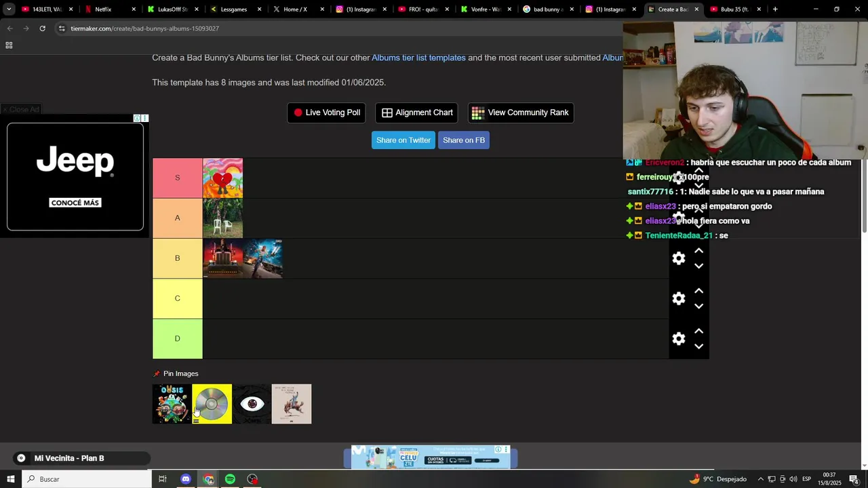Image resolution: width=868 pixels, height=488 pixels.
Task: Move the D tier row down
Action: pyautogui.click(x=699, y=346)
